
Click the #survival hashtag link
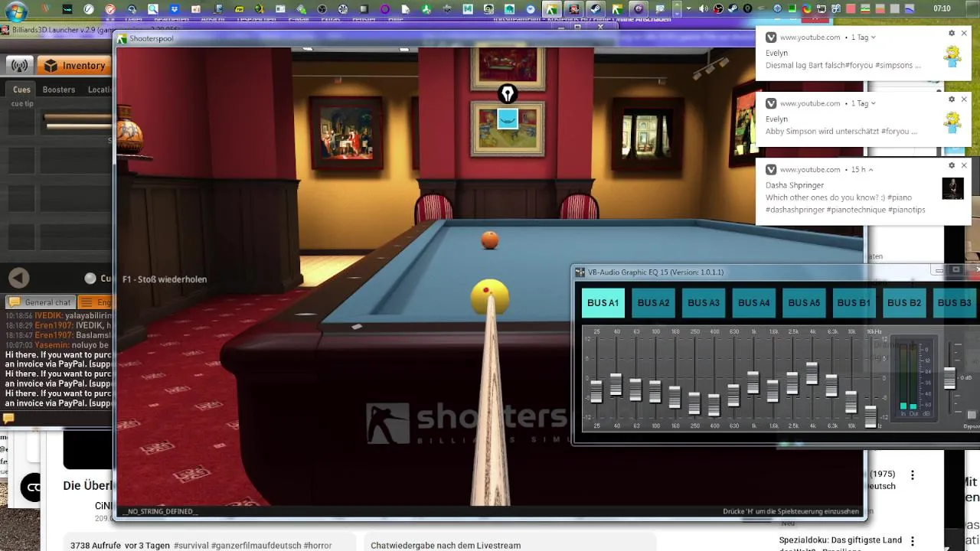[x=192, y=546]
